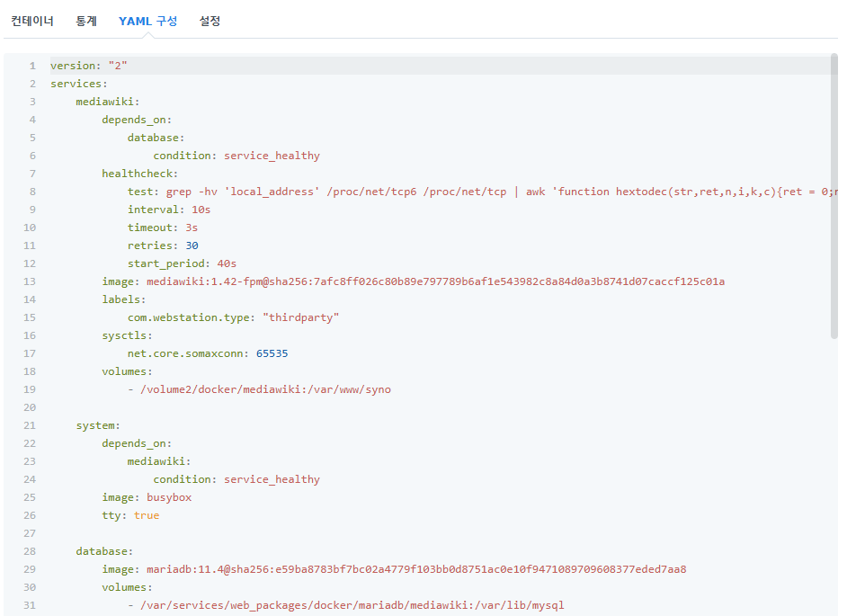The image size is (847, 616).
Task: Click the start_period: 40s line
Action: tap(182, 263)
